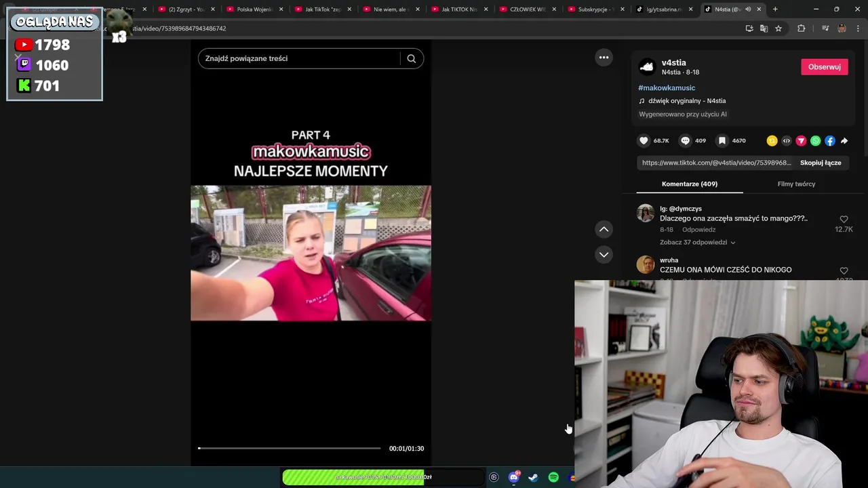Click the TikTok video player frame

point(311,253)
